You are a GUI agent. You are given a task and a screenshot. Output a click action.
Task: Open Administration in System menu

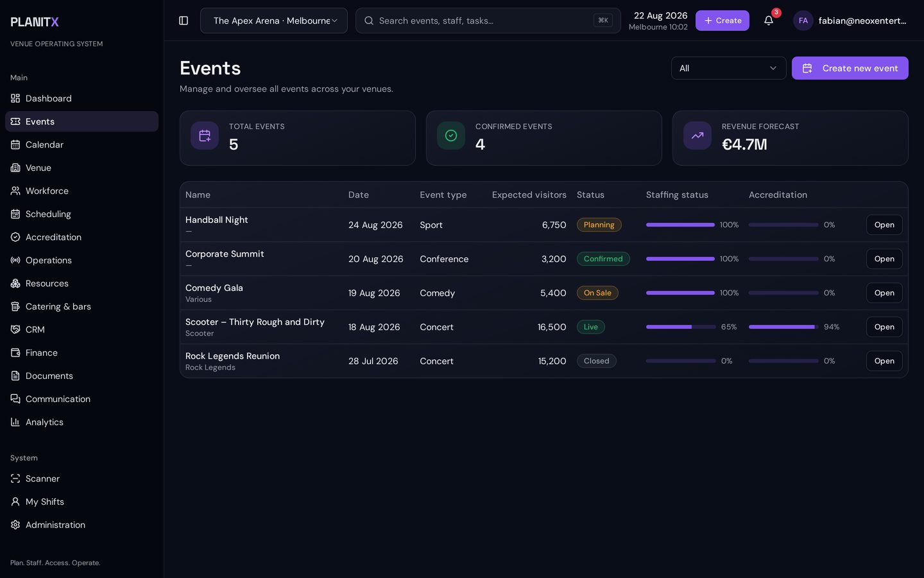(x=81, y=525)
